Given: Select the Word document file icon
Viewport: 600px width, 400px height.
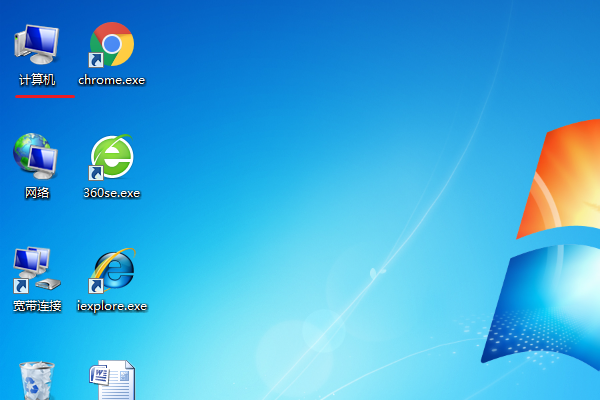Looking at the screenshot, I should [112, 380].
